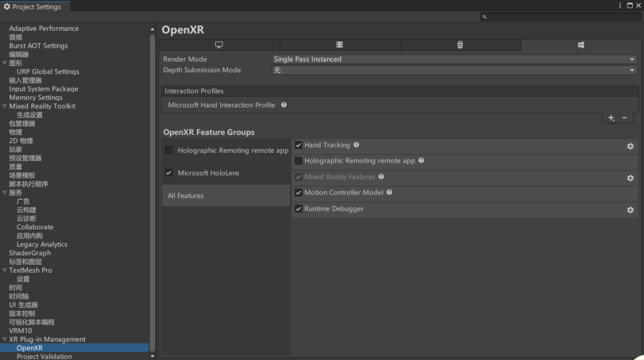Open VRM10 settings
The image size is (644, 360).
(x=21, y=330)
